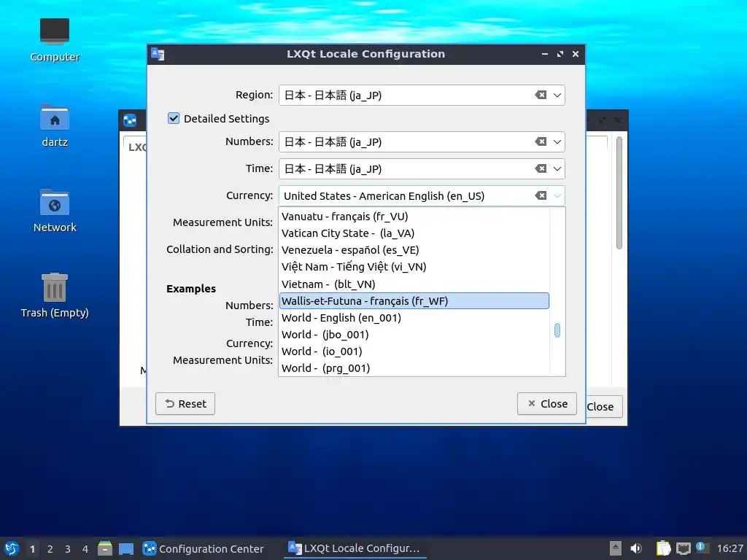
Task: Minimize the Locale Configuration window
Action: (x=544, y=54)
